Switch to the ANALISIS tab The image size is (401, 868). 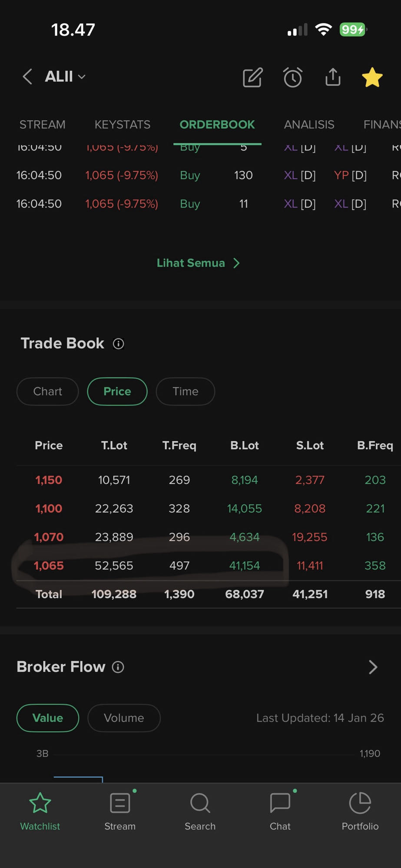(x=309, y=125)
